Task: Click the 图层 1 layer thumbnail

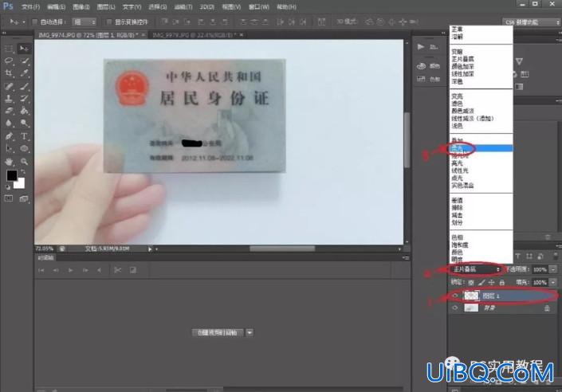Action: 471,296
